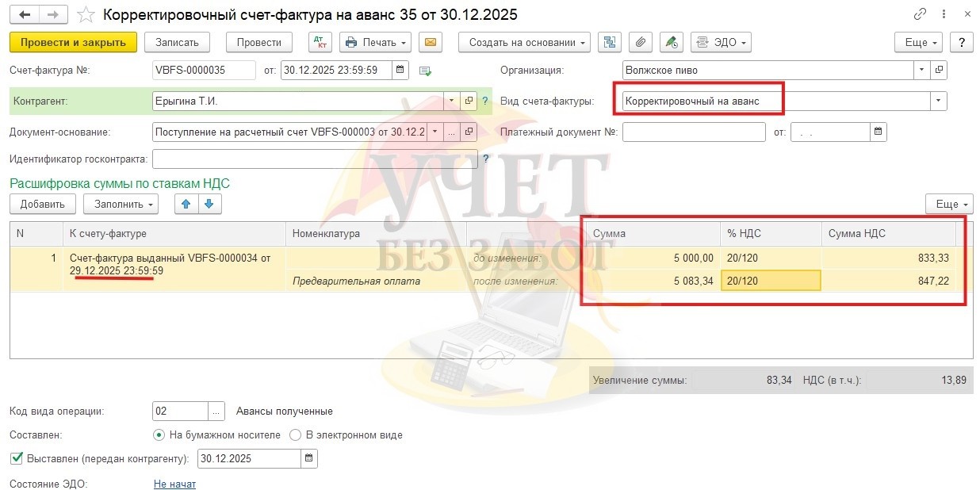980x490 pixels.
Task: Click the back navigation arrow
Action: 26,14
